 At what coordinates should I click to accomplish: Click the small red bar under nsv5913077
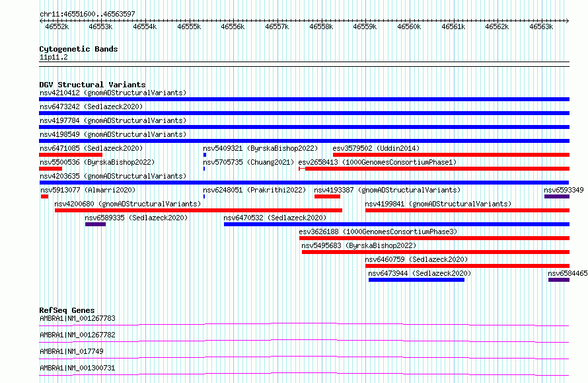click(45, 196)
